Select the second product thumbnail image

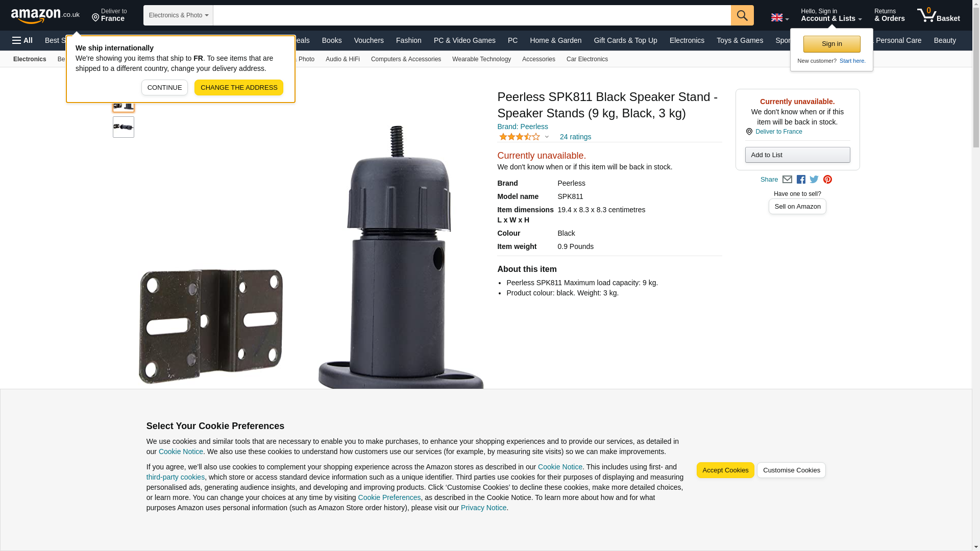(x=124, y=127)
